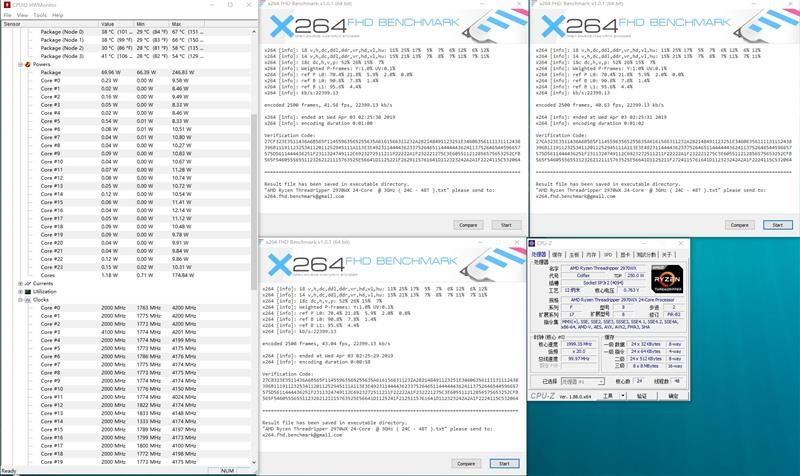Click the Value column header in HWMonitor

[x=116, y=24]
